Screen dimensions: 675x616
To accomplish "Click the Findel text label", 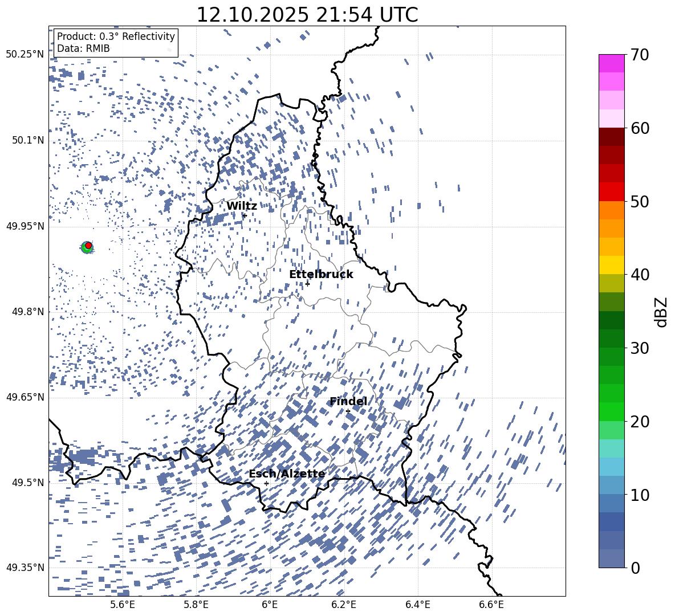I will 348,402.
